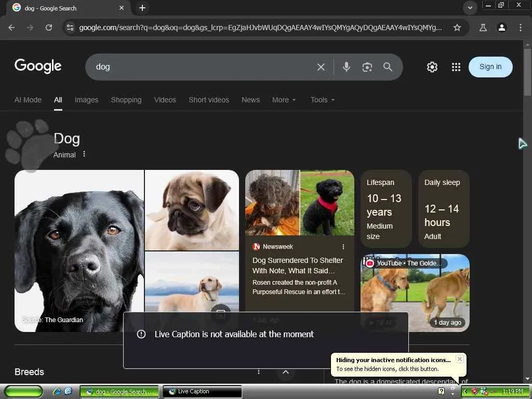Open more options next to Animal
532x399 pixels.
(84, 154)
